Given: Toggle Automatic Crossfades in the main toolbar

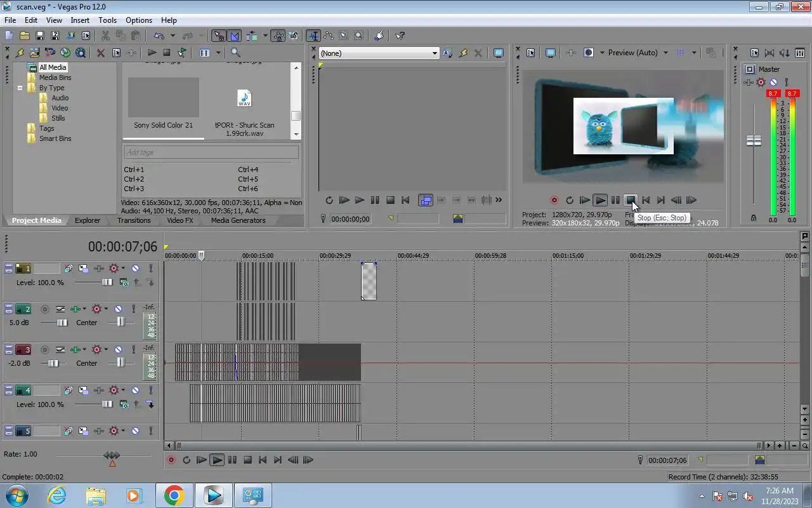Looking at the screenshot, I should tap(234, 36).
